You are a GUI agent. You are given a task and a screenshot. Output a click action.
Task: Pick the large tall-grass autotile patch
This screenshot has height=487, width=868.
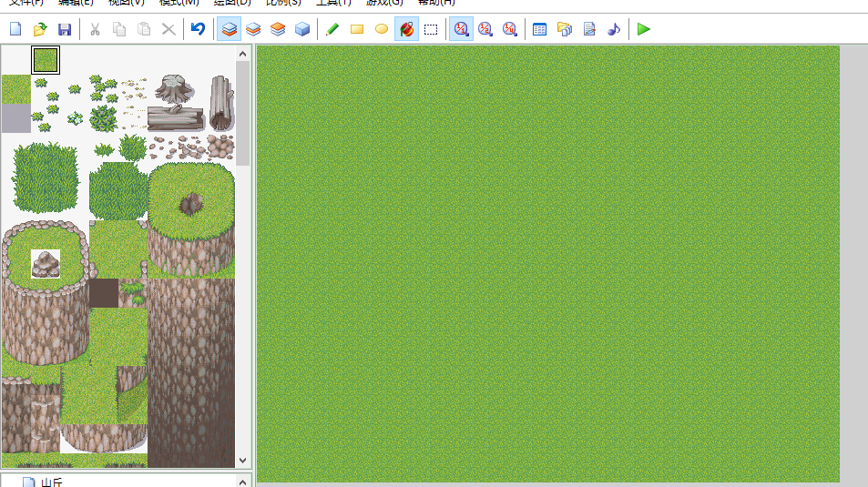46,178
